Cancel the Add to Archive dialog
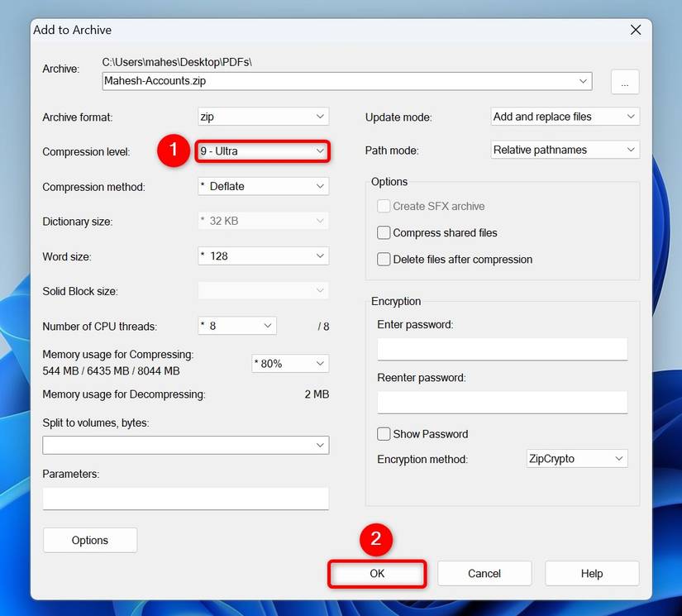 point(484,573)
